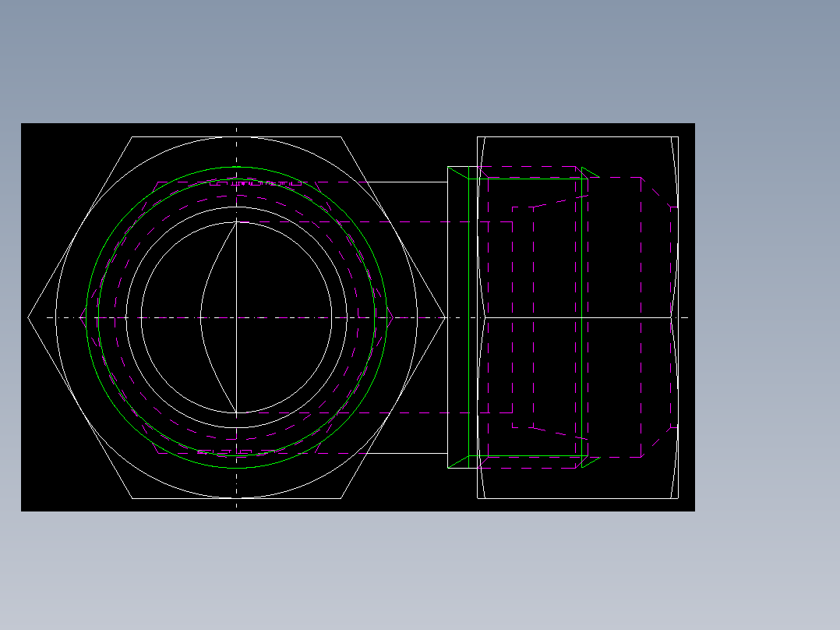Click the CAD drawing preview image

pyautogui.click(x=358, y=317)
